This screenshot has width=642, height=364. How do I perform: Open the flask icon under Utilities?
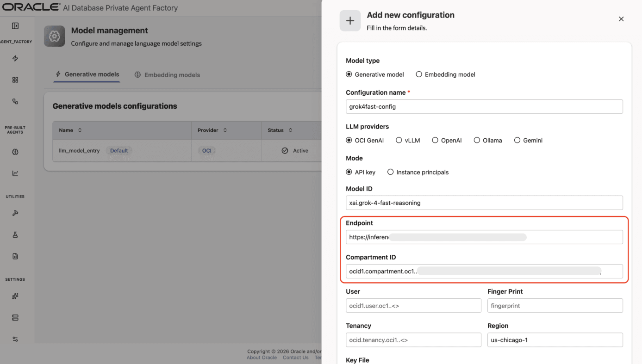pyautogui.click(x=15, y=235)
